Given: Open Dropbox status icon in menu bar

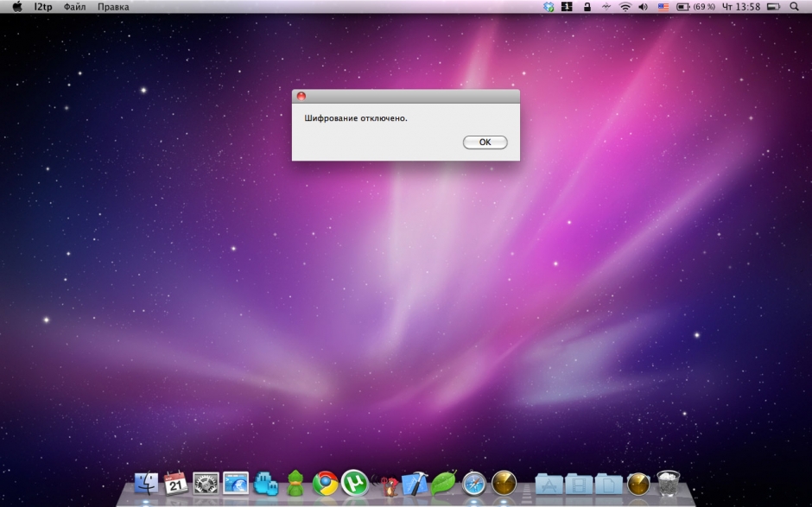Looking at the screenshot, I should click(x=549, y=7).
